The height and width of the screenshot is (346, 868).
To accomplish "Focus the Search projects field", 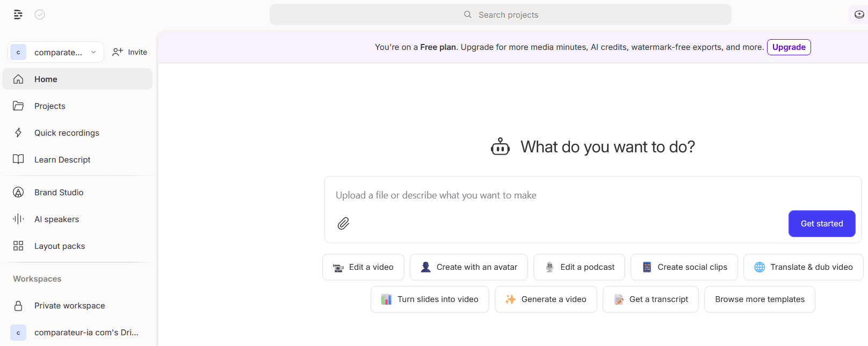I will [500, 14].
